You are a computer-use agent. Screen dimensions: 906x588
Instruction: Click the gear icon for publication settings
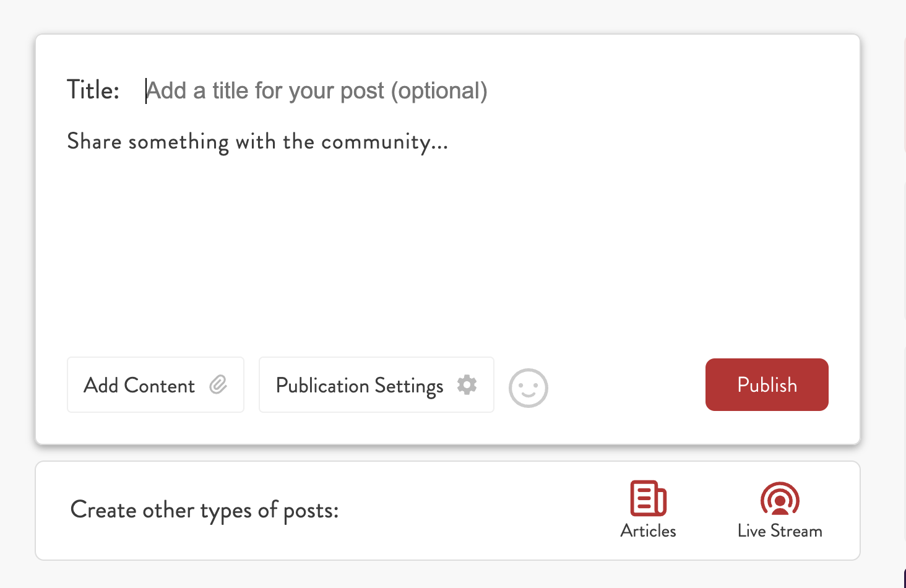click(x=467, y=385)
